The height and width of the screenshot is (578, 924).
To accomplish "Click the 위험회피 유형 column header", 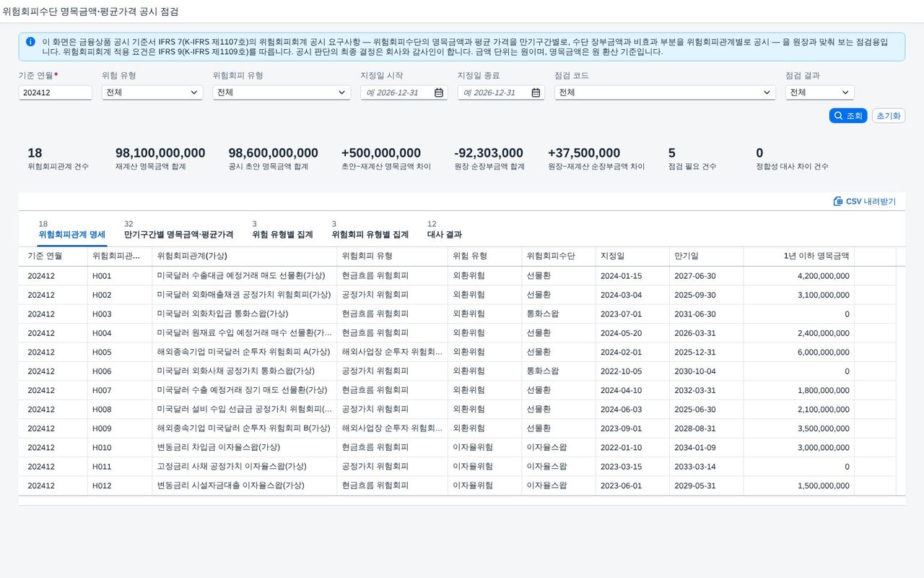I will pos(392,256).
